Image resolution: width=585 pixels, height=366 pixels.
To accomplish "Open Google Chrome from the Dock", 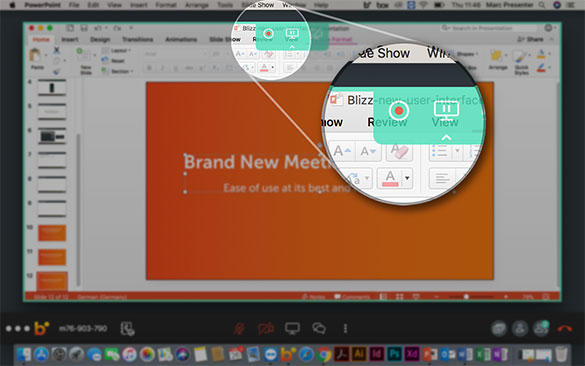I will tap(324, 354).
